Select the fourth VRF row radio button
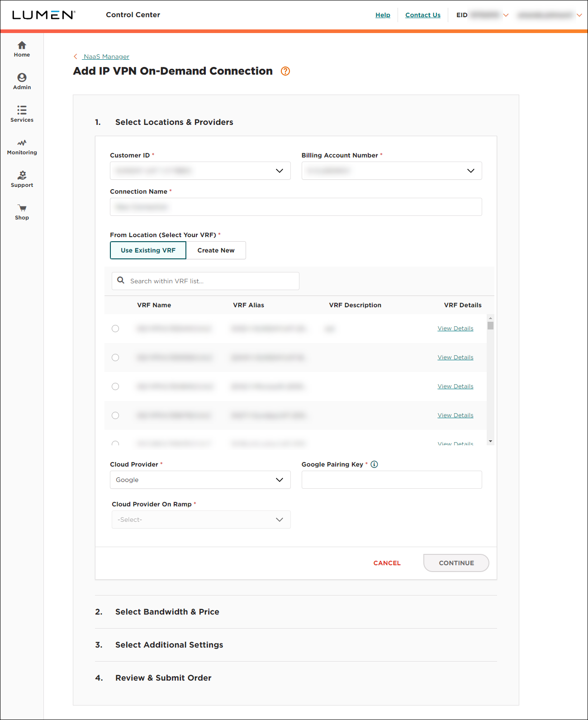 115,415
